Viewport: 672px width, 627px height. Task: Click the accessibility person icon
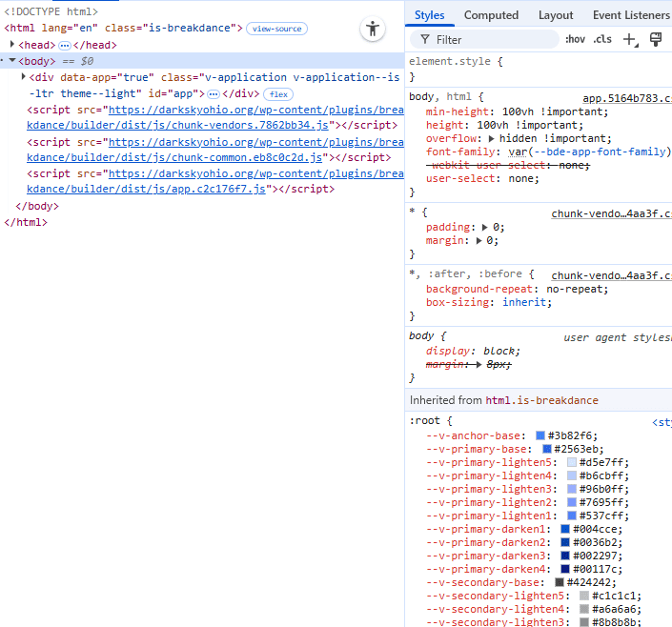(373, 30)
